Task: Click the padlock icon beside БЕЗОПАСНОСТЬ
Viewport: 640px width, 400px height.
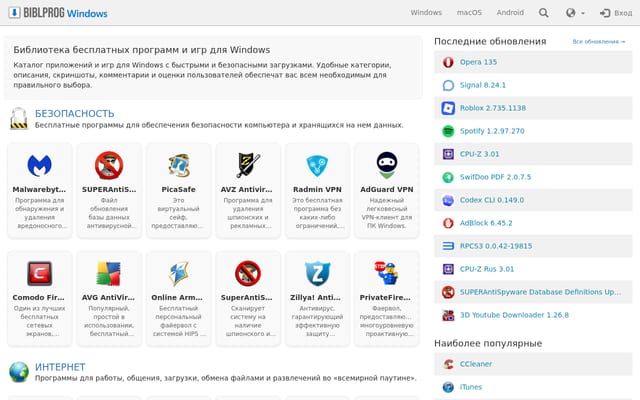Action: pos(19,118)
